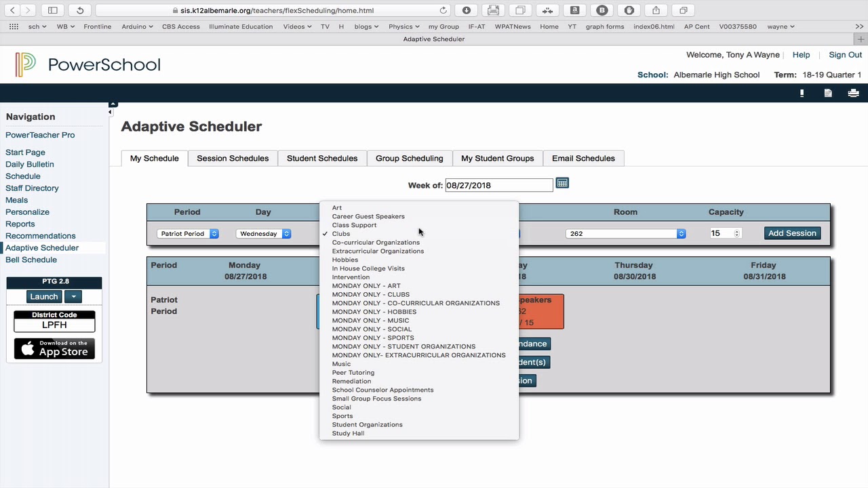Open the Arduino bookmarks folder
The height and width of the screenshot is (488, 868).
[137, 26]
